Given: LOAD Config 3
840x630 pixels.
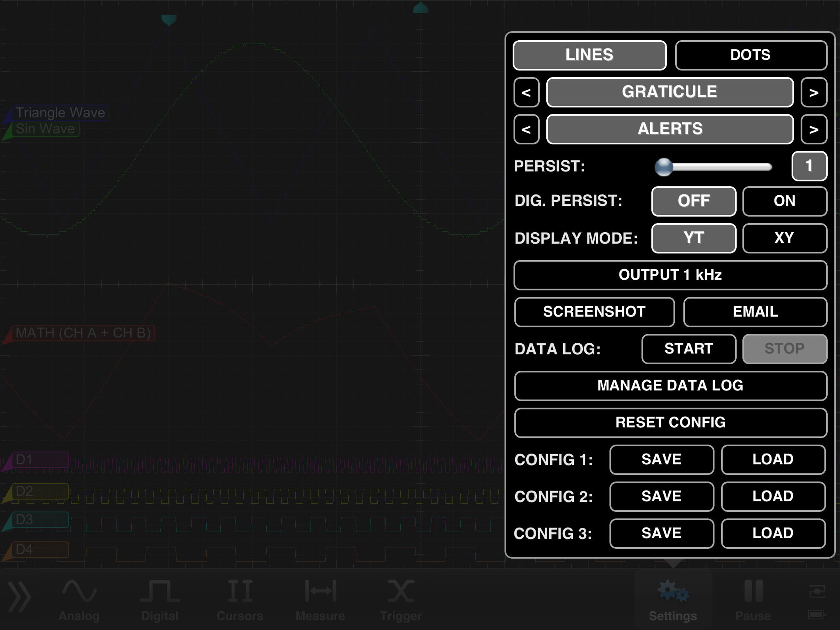Looking at the screenshot, I should tap(773, 533).
